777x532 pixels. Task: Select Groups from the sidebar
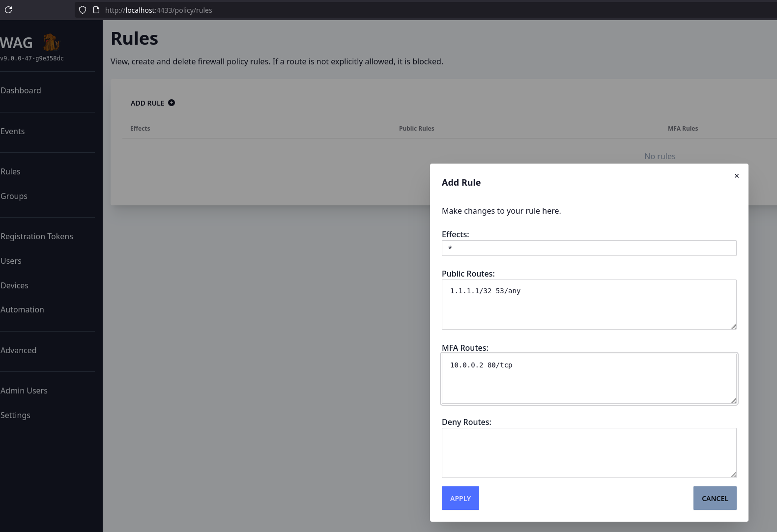14,196
